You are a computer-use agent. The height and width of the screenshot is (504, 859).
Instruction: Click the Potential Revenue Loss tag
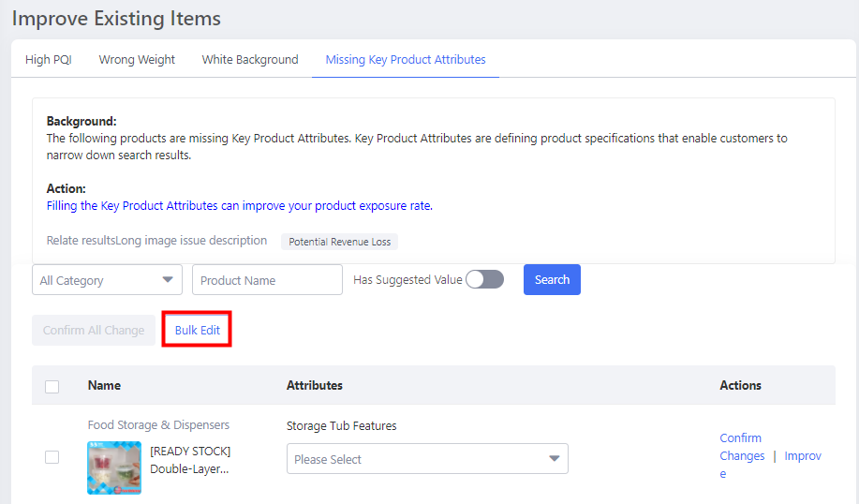point(340,242)
